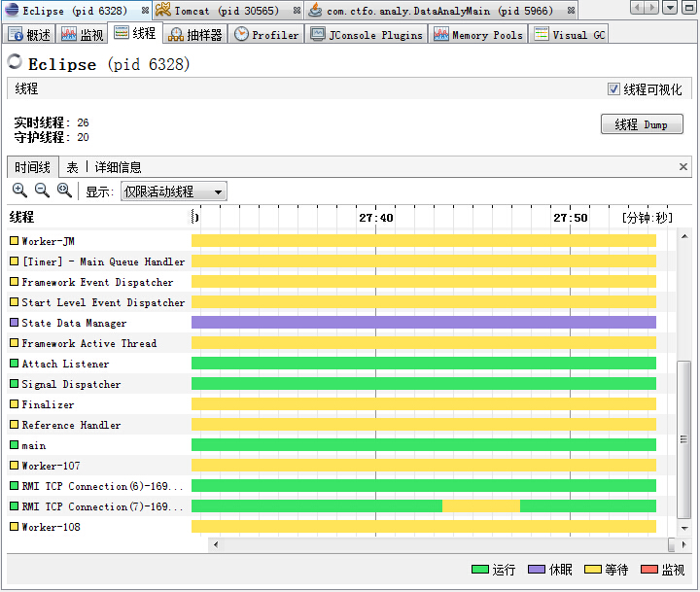
Task: Click the fit-to-width zoom icon
Action: pyautogui.click(x=65, y=191)
